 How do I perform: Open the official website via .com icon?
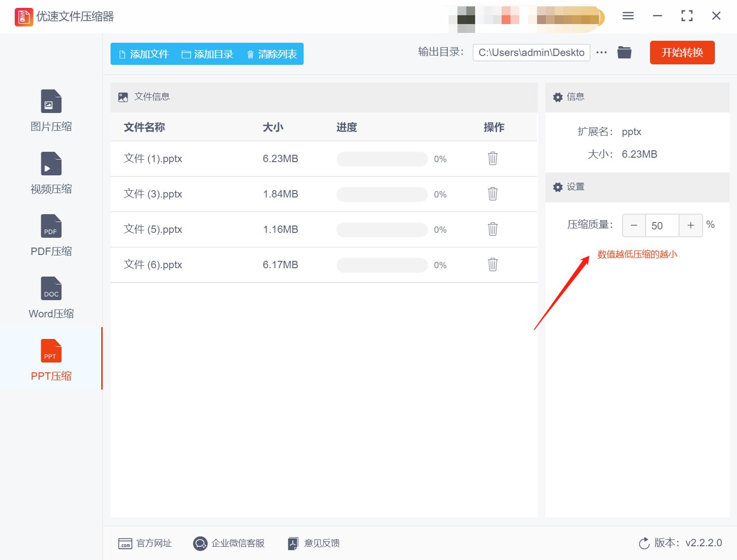(x=124, y=543)
